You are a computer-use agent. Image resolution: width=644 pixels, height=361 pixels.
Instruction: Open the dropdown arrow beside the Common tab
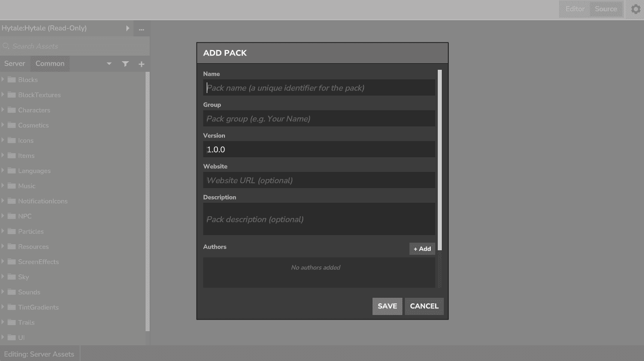pos(109,64)
